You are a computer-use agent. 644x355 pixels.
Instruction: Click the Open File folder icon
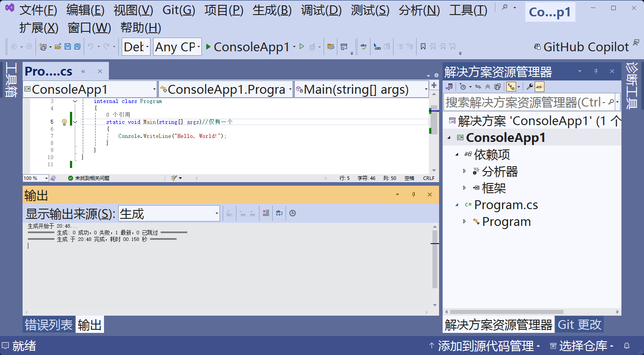coord(58,46)
